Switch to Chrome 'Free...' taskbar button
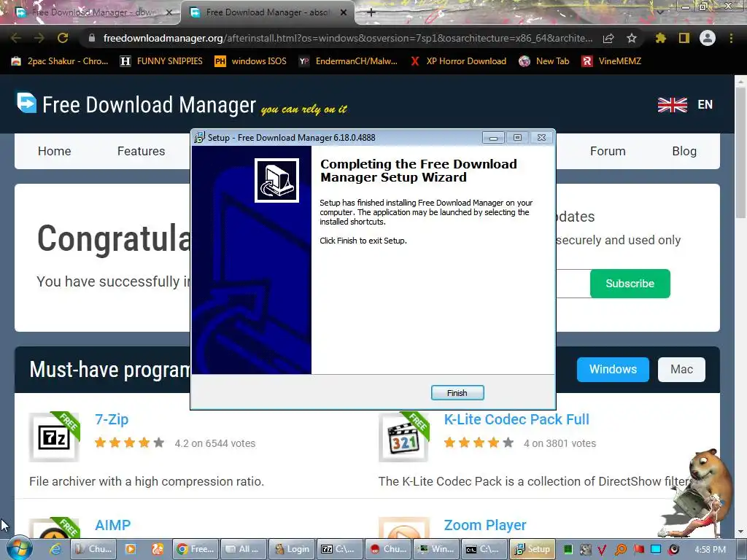This screenshot has height=560, width=747. (196, 549)
